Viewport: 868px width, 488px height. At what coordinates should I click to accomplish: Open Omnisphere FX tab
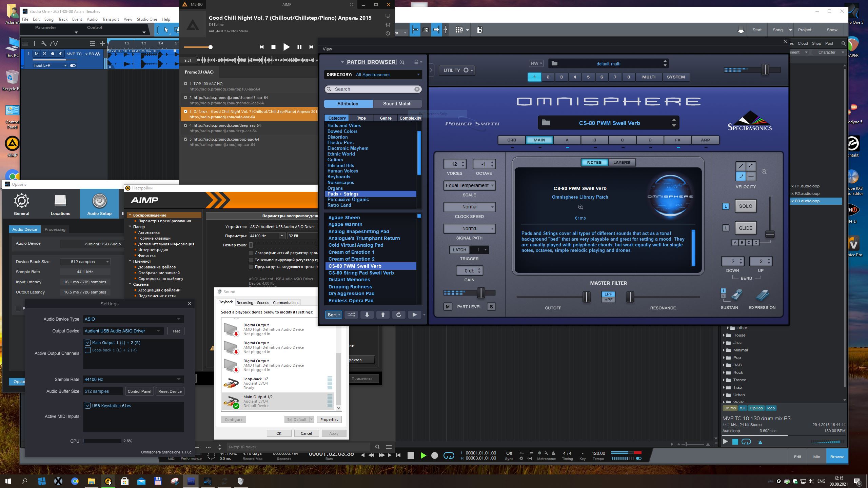[677, 140]
